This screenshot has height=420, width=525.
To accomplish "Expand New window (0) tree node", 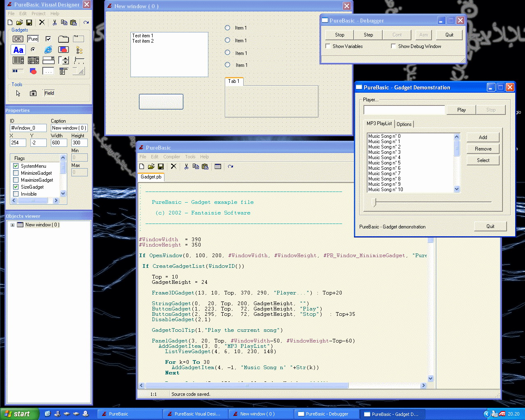I will (x=12, y=225).
